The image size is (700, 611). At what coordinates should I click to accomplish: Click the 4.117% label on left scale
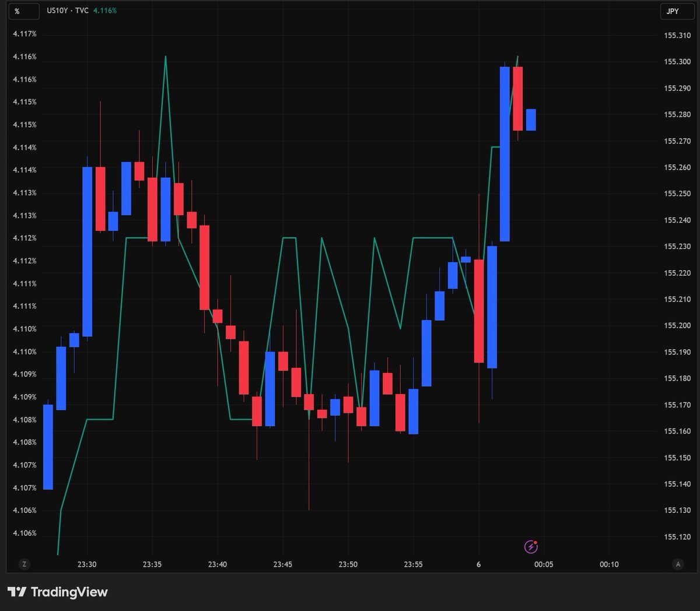click(x=24, y=34)
